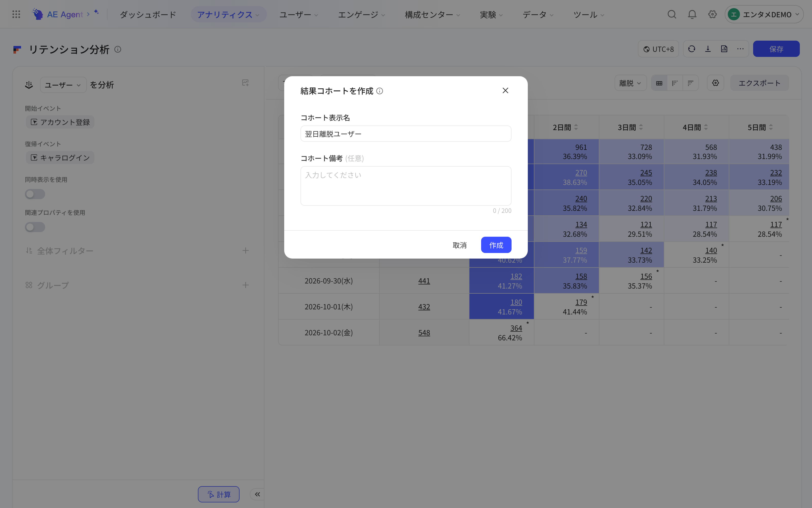Click the 保存 button
Viewport: 812px width, 508px height.
click(776, 49)
